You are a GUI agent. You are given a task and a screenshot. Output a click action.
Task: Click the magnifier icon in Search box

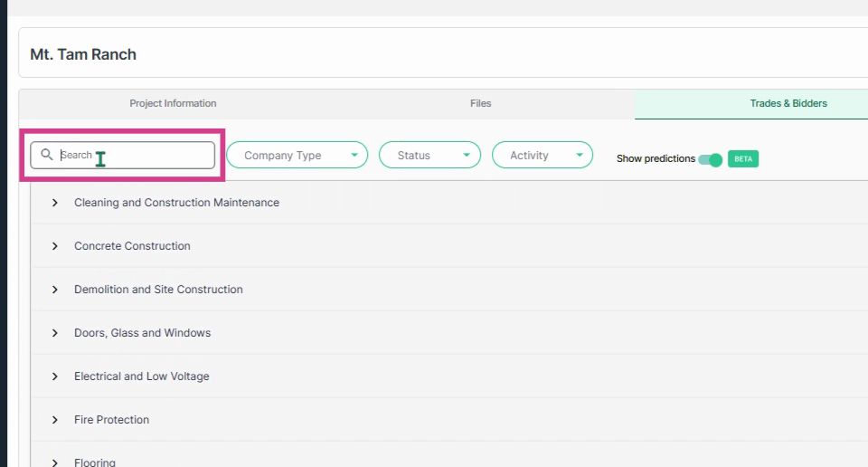(x=47, y=155)
